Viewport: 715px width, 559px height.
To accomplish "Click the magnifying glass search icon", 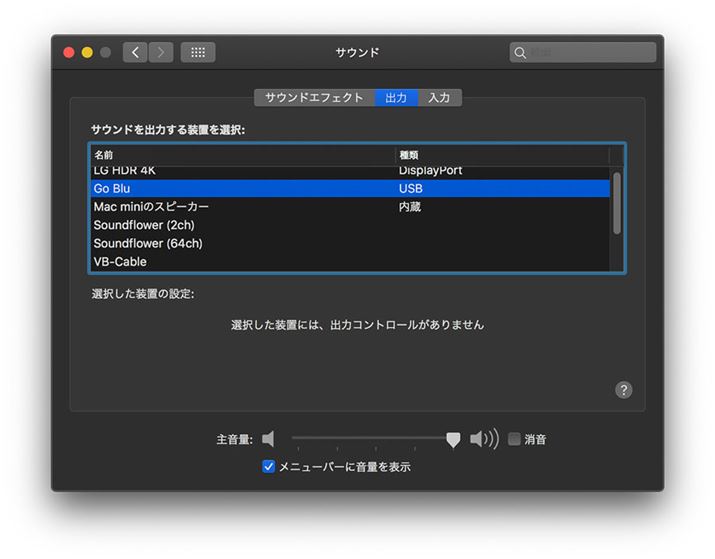I will pyautogui.click(x=520, y=53).
